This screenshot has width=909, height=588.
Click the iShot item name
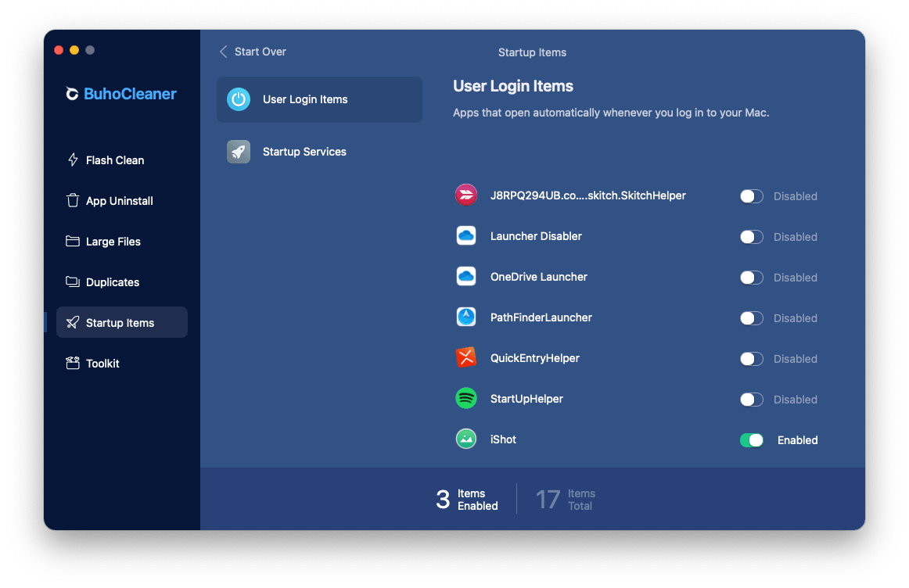point(503,439)
